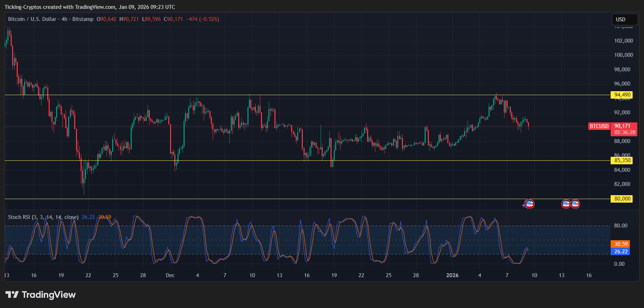This screenshot has width=644, height=308.
Task: Select the 2026 label on time axis
Action: 452,275
